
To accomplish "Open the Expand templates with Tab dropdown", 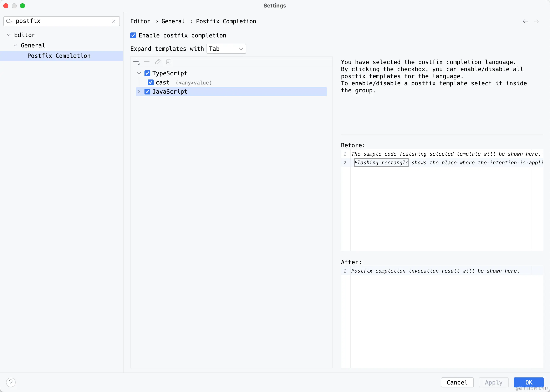I will pos(226,49).
